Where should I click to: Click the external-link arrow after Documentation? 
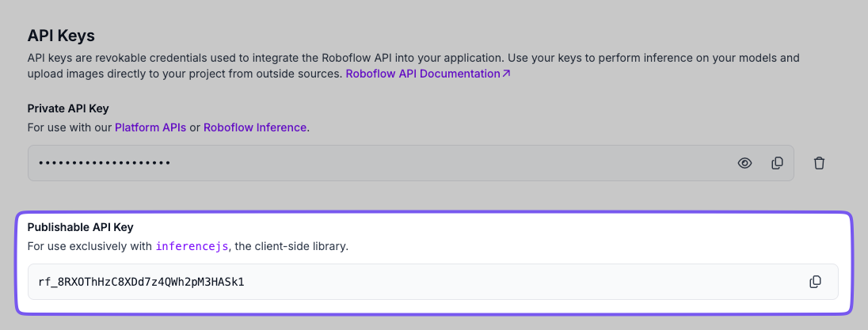tap(506, 74)
